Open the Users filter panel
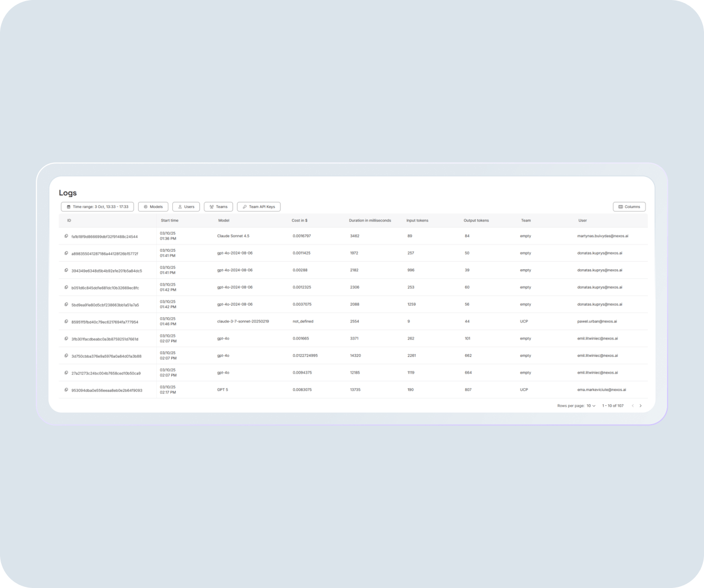 pos(186,207)
